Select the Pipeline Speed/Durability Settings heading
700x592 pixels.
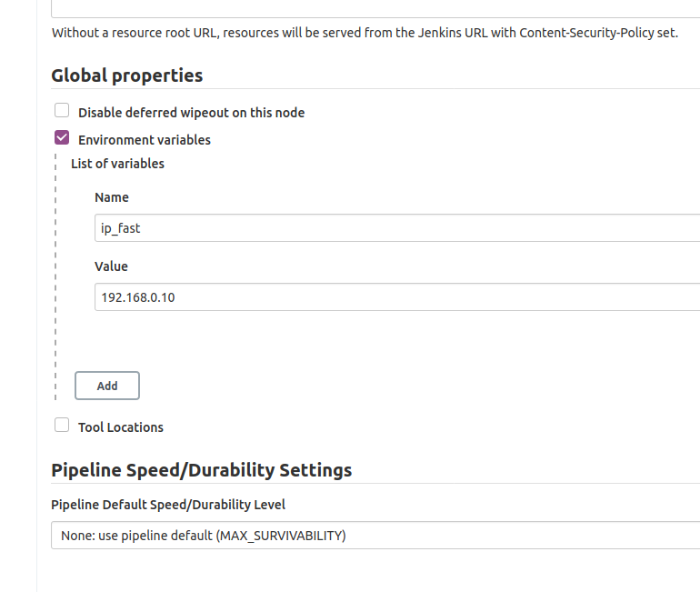click(x=201, y=470)
